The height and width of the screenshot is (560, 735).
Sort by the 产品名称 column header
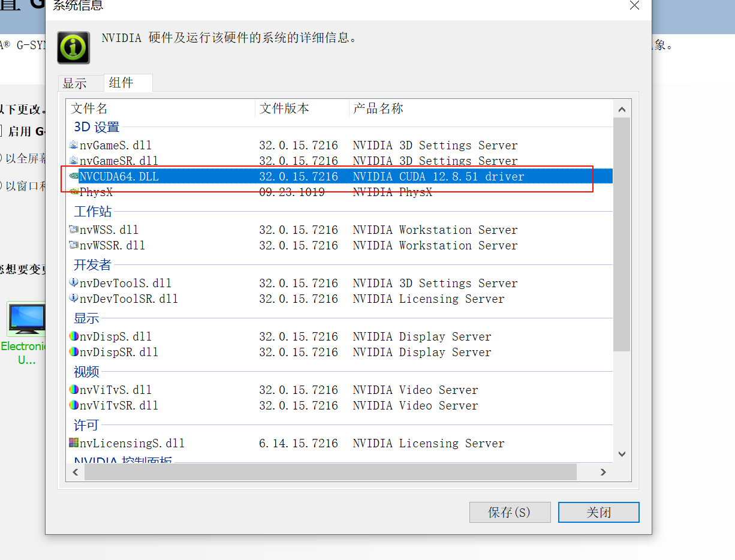(481, 109)
